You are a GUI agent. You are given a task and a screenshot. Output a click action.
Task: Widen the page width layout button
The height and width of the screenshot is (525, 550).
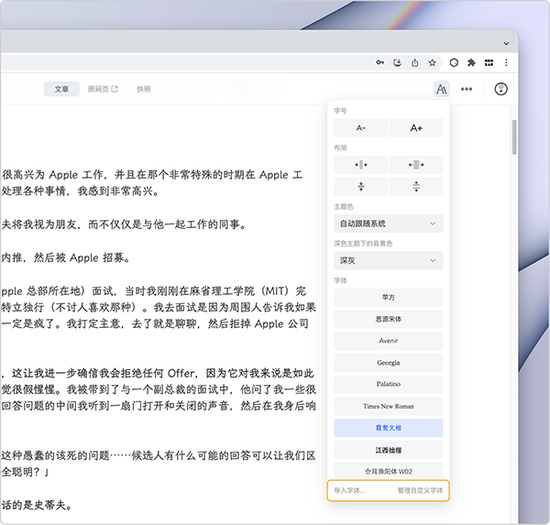click(416, 165)
